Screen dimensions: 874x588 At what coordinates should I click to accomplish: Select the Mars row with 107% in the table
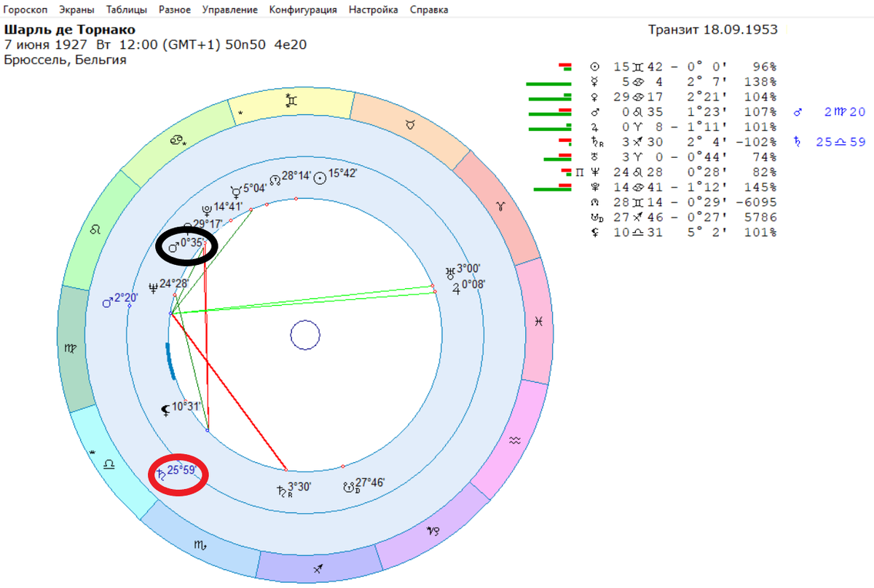[x=682, y=112]
